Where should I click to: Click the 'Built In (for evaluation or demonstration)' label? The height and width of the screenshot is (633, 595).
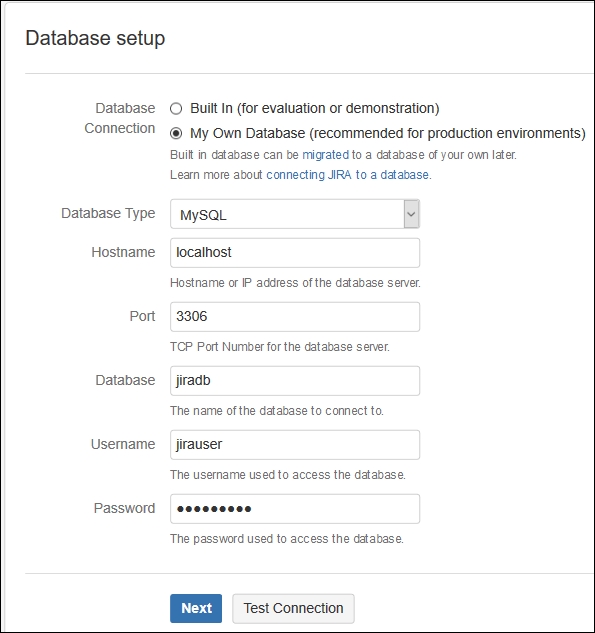[x=314, y=108]
